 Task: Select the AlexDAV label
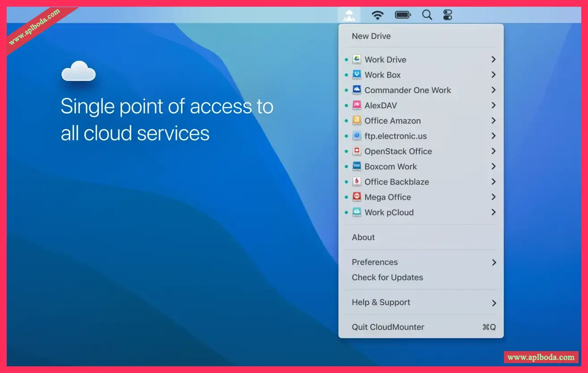tap(381, 106)
